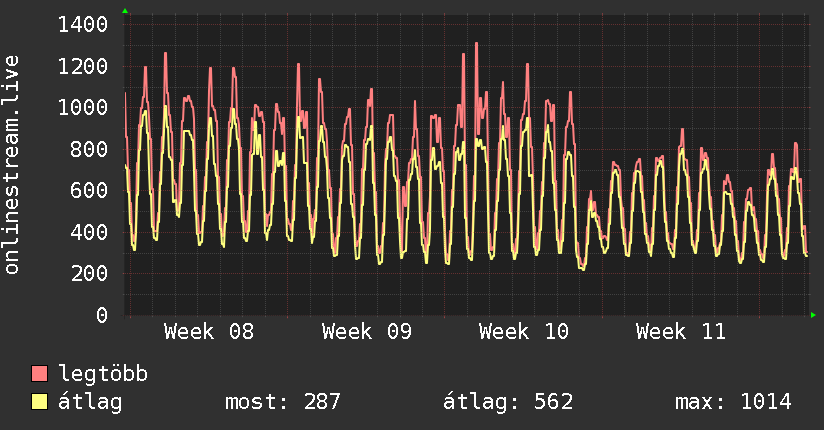
Task: Click the onlinestream.live vertical axis title
Action: [x=11, y=165]
